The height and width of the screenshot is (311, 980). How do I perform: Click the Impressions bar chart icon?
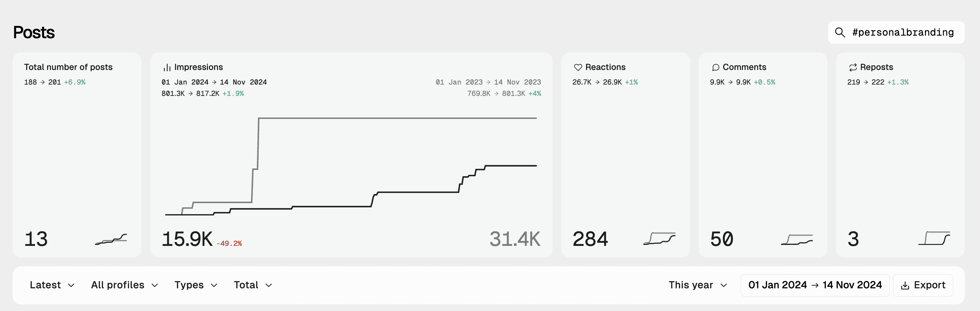click(167, 67)
